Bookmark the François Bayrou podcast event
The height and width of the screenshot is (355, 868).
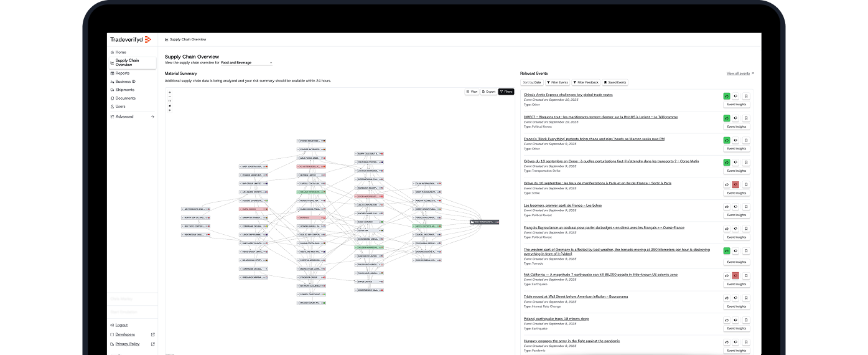click(746, 229)
